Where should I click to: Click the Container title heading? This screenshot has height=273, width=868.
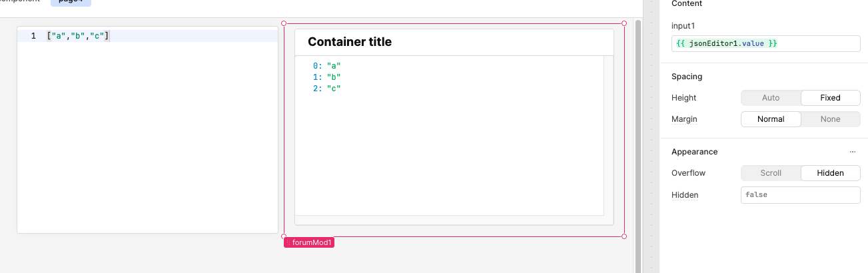[x=350, y=42]
